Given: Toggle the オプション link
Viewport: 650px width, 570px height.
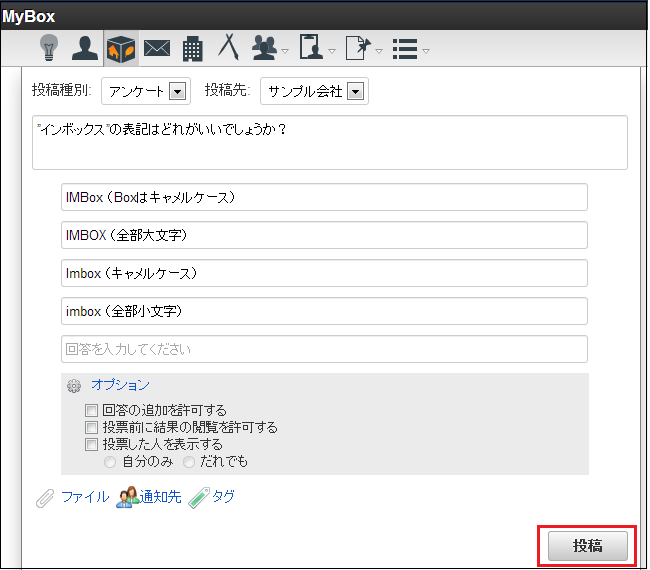Looking at the screenshot, I should click(x=120, y=385).
